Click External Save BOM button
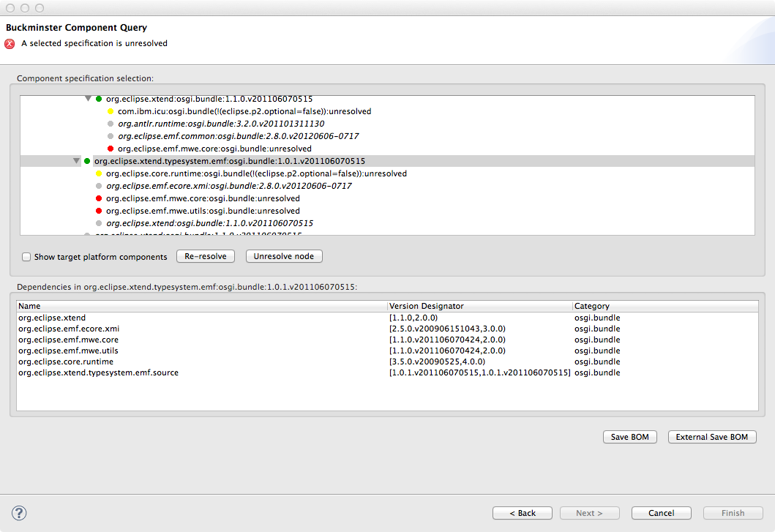The width and height of the screenshot is (775, 532). click(712, 437)
